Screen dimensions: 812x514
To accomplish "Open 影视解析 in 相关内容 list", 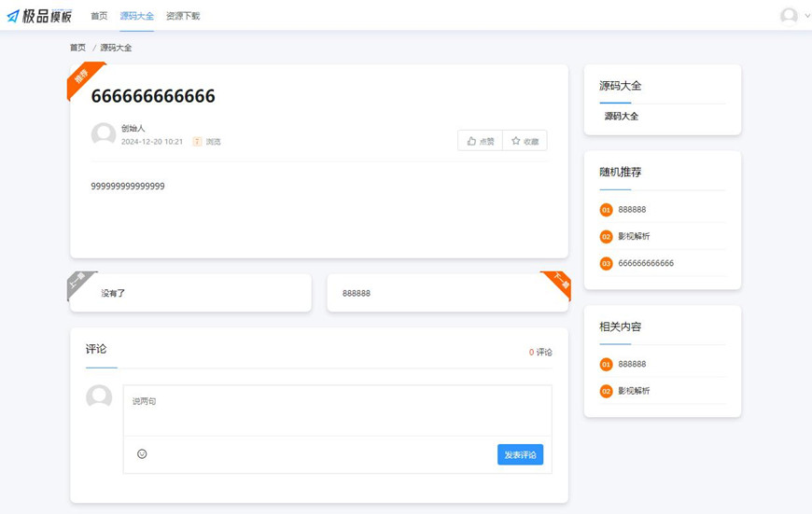I will coord(634,391).
